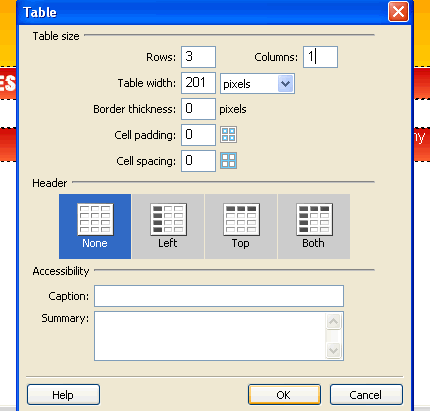Image resolution: width=430 pixels, height=411 pixels.
Task: Click the Border thickness field
Action: [198, 109]
